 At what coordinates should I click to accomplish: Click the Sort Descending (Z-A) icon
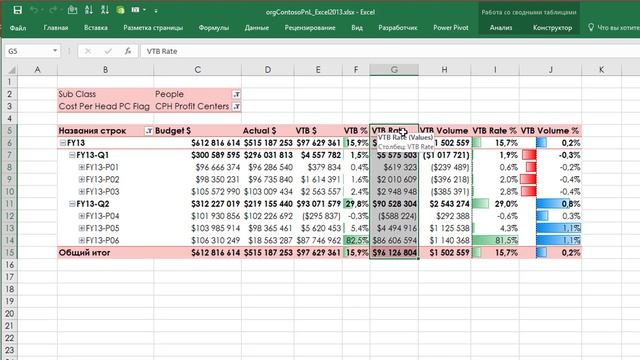point(104,10)
